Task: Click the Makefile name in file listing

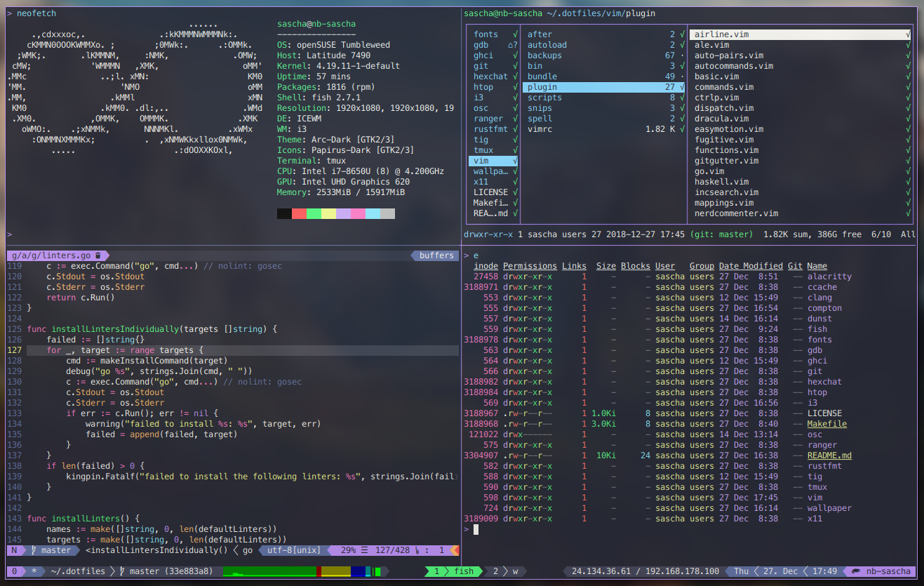Action: [827, 424]
